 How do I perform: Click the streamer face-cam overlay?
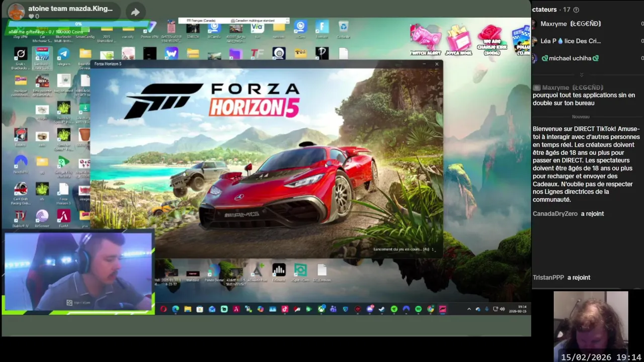click(78, 272)
